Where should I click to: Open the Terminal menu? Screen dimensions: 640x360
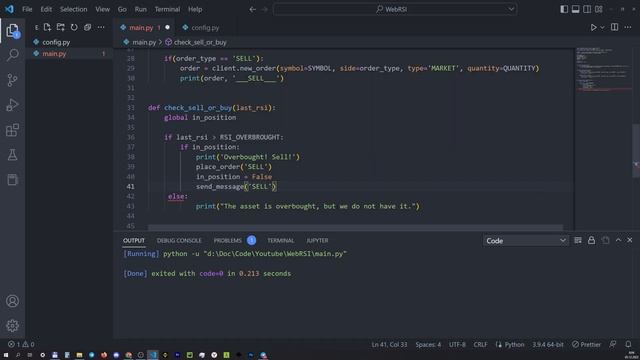[167, 9]
